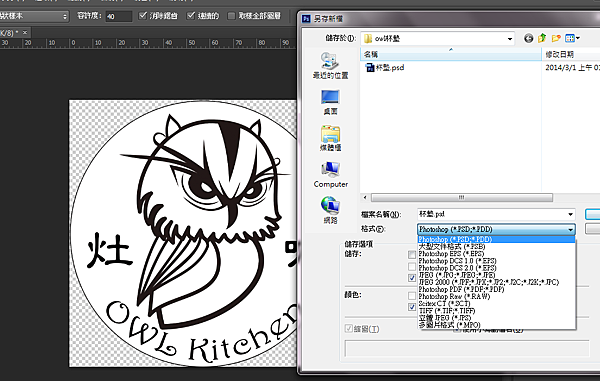Open 網路 in the places sidebar
The height and width of the screenshot is (381, 600).
(x=330, y=210)
